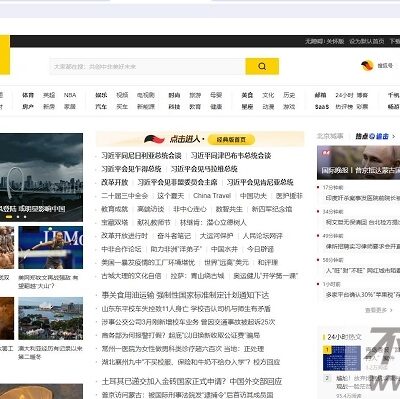This screenshot has width=400, height=399.
Task: Open the NBA navigation link
Action: (70, 95)
